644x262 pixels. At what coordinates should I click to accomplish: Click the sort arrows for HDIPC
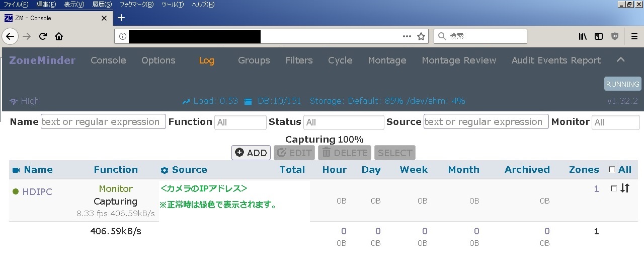625,188
